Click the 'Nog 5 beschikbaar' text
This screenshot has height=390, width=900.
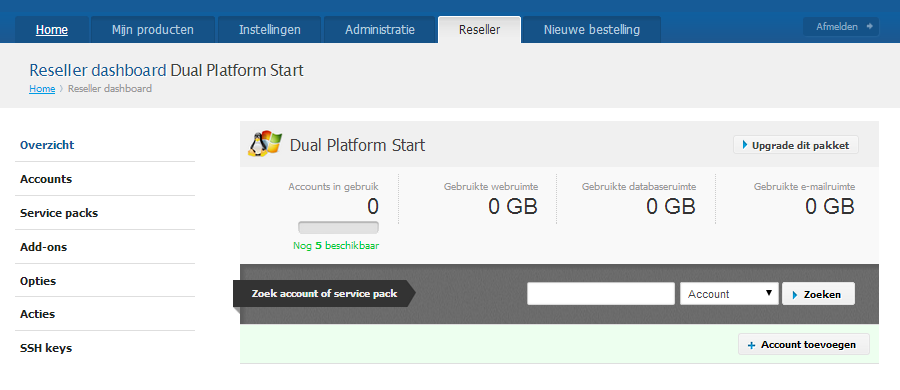[x=336, y=246]
